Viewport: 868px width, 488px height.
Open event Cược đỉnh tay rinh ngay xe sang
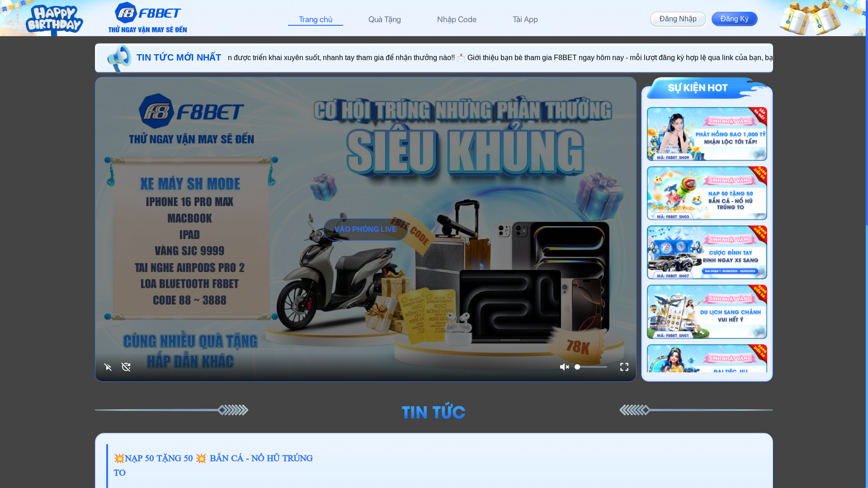click(707, 252)
